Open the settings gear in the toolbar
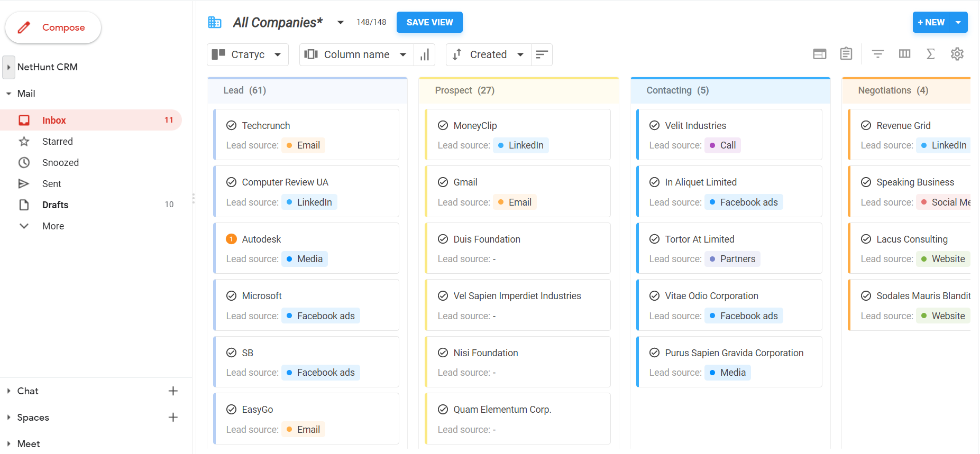The height and width of the screenshot is (454, 980). click(x=957, y=54)
